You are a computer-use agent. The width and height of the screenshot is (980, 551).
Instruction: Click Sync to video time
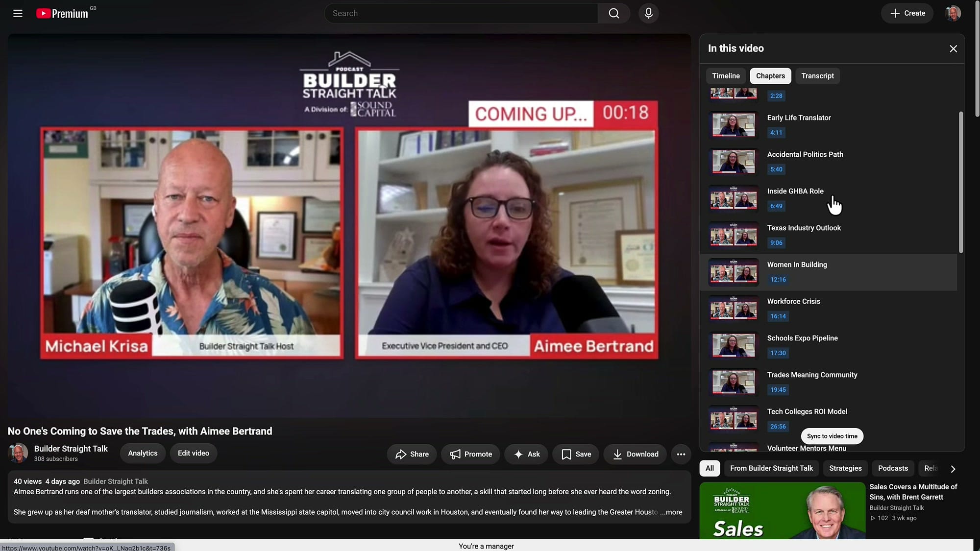tap(832, 436)
